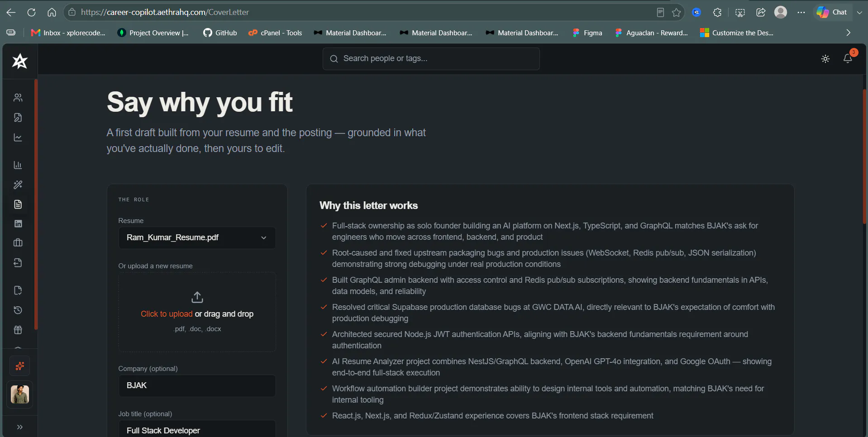Image resolution: width=868 pixels, height=437 pixels.
Task: Open the 'Project Overview' bookmark
Action: point(153,33)
